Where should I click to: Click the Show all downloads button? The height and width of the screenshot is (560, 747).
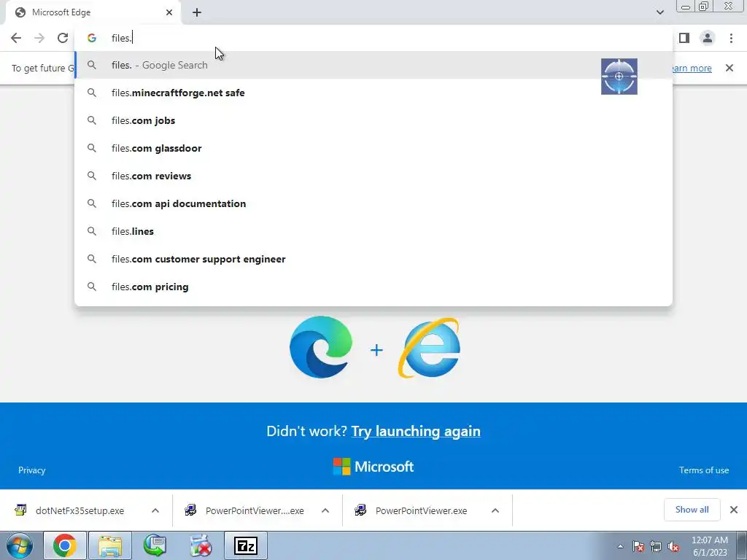[692, 510]
